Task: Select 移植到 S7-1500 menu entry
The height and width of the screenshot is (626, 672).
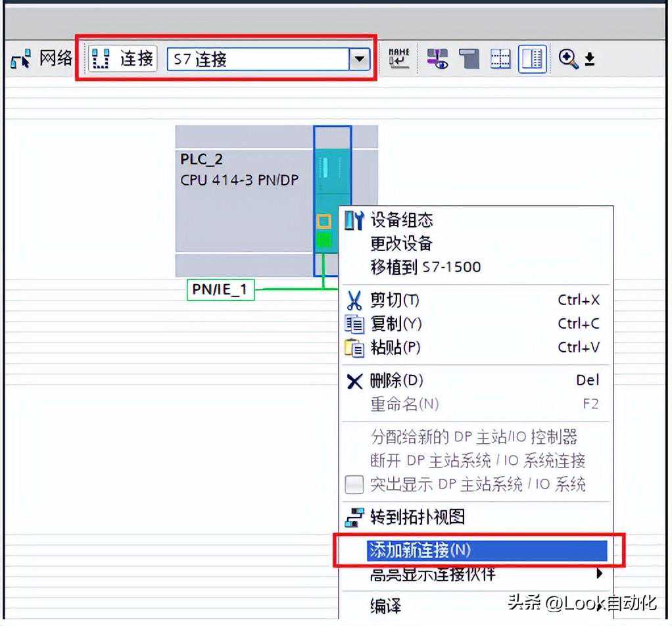Action: click(x=425, y=266)
